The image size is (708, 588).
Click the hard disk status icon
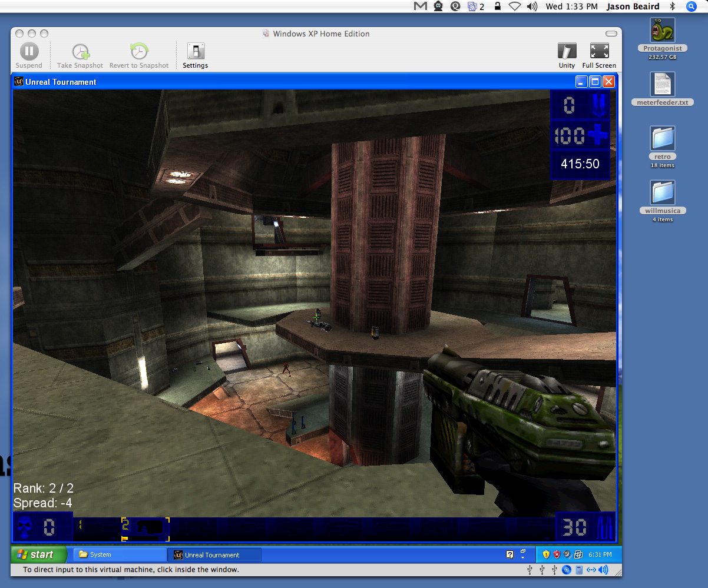(x=579, y=570)
